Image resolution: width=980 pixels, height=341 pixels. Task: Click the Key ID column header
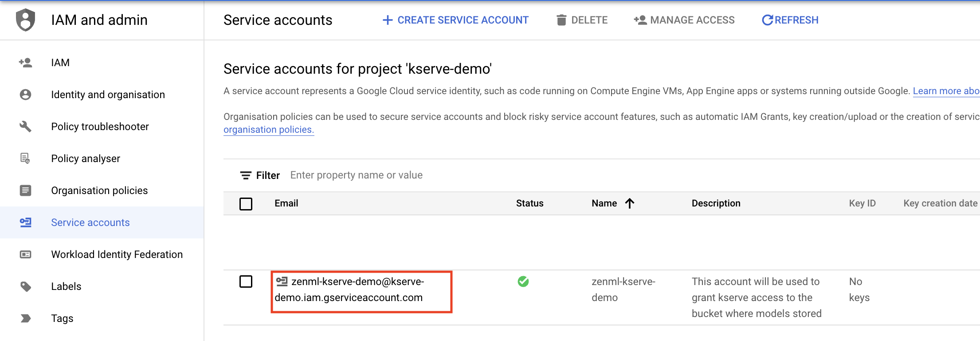(x=862, y=203)
